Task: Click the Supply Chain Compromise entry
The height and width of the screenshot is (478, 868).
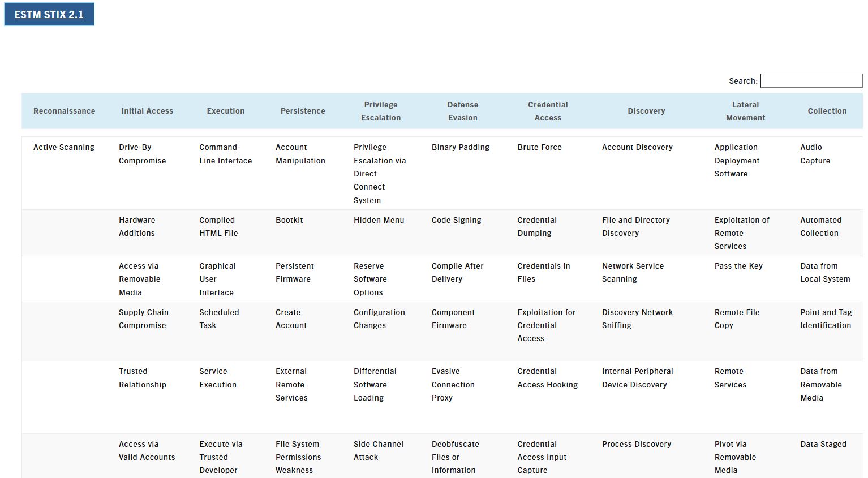Action: (143, 319)
